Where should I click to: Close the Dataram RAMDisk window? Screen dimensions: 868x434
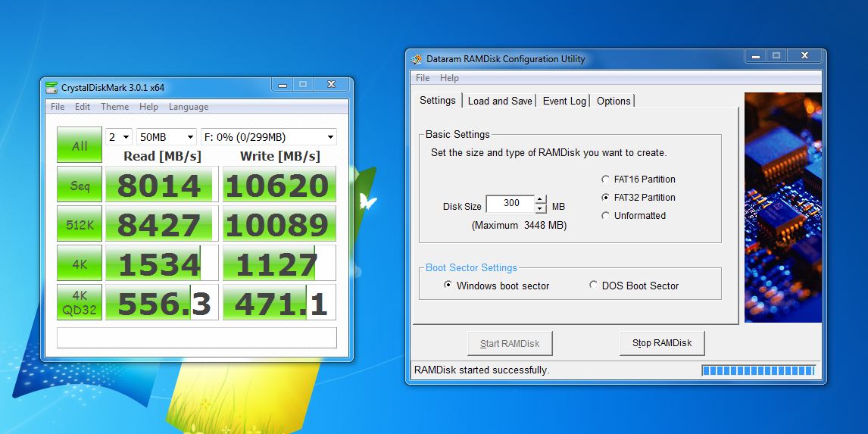click(x=804, y=56)
